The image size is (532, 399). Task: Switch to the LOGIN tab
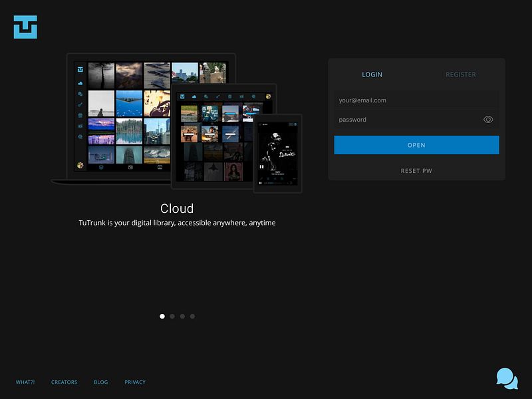(372, 74)
